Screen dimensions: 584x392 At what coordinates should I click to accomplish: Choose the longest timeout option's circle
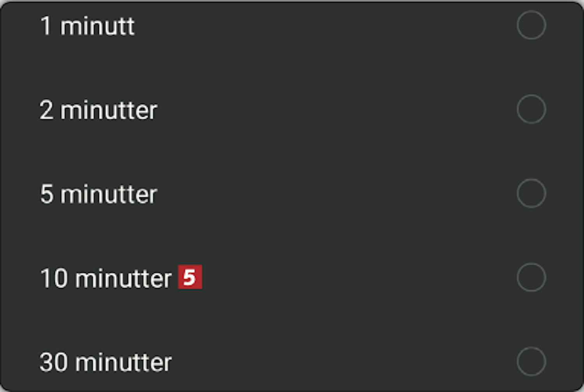(x=531, y=361)
